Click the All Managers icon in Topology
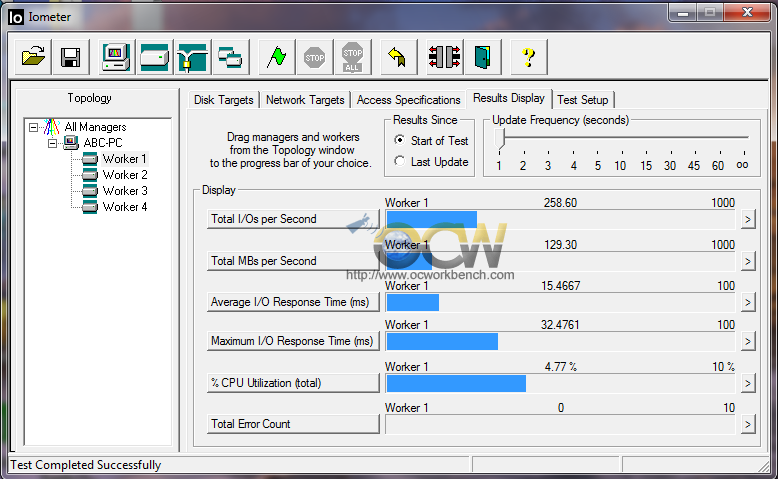This screenshot has width=778, height=479. [52, 127]
